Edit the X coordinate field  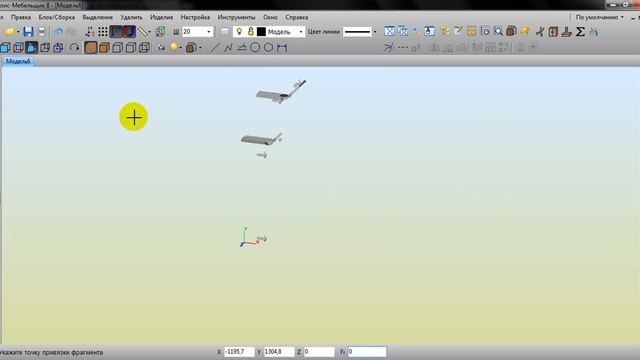[x=239, y=351]
